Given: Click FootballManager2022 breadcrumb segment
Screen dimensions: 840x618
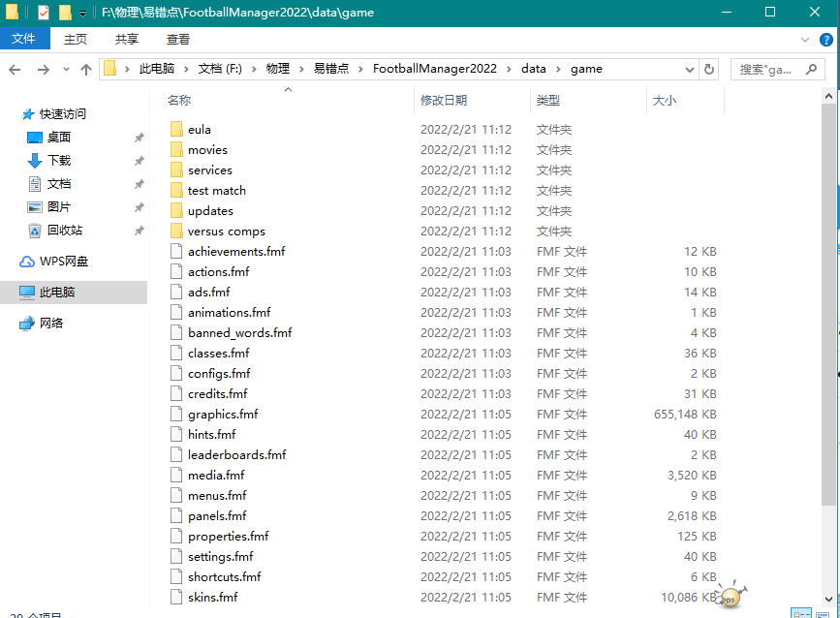Looking at the screenshot, I should [x=434, y=69].
